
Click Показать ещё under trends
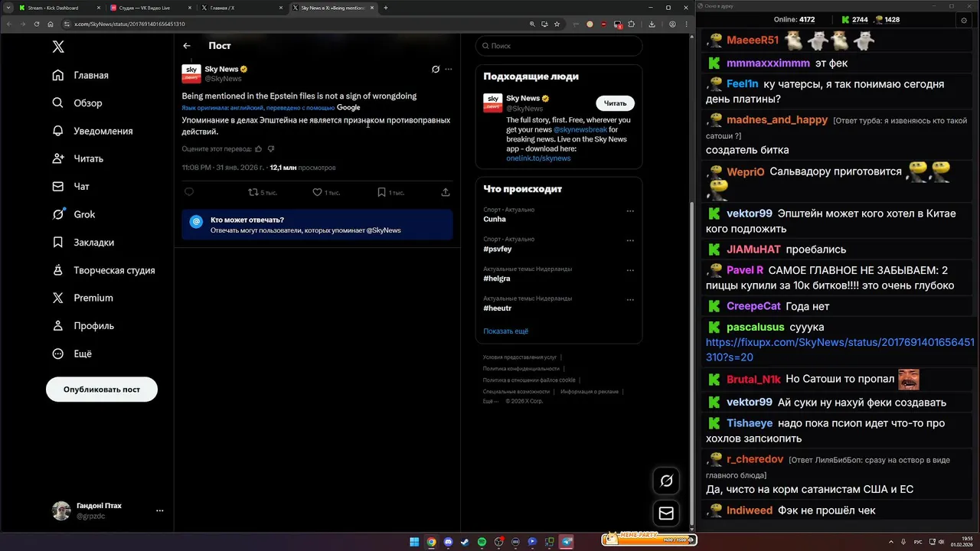pos(505,331)
